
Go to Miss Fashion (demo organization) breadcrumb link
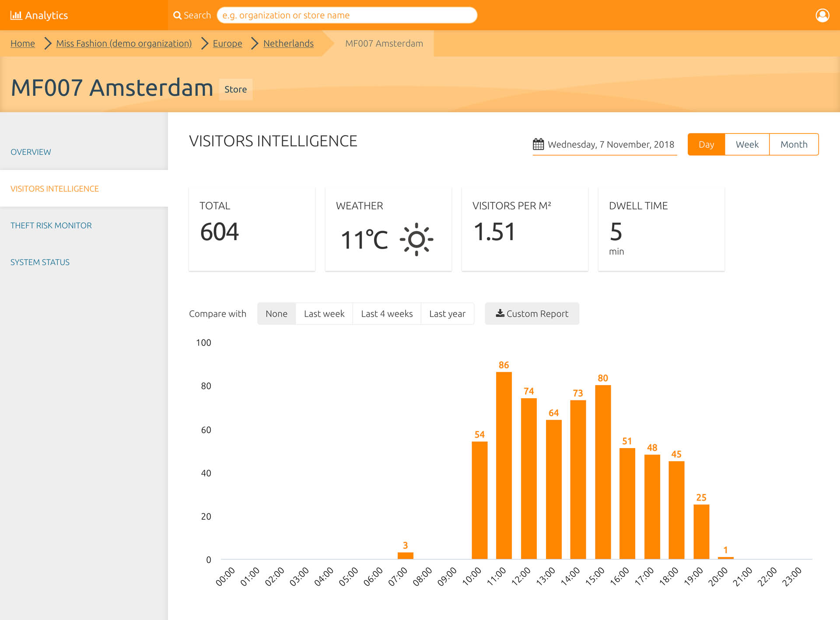click(124, 43)
